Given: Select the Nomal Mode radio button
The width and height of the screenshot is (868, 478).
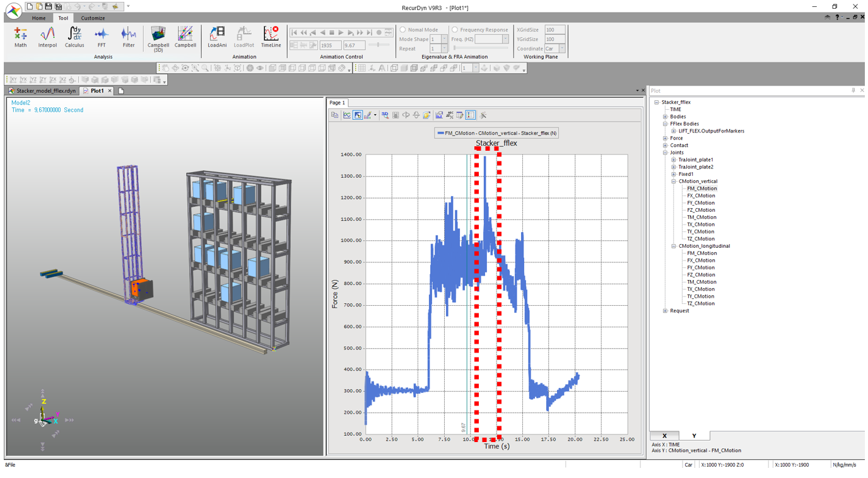Looking at the screenshot, I should click(x=403, y=30).
